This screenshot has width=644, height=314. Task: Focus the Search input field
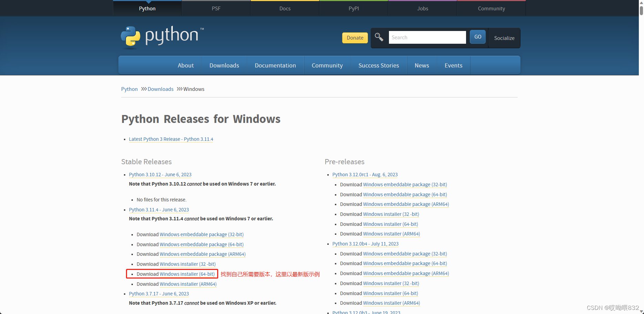[x=427, y=37]
